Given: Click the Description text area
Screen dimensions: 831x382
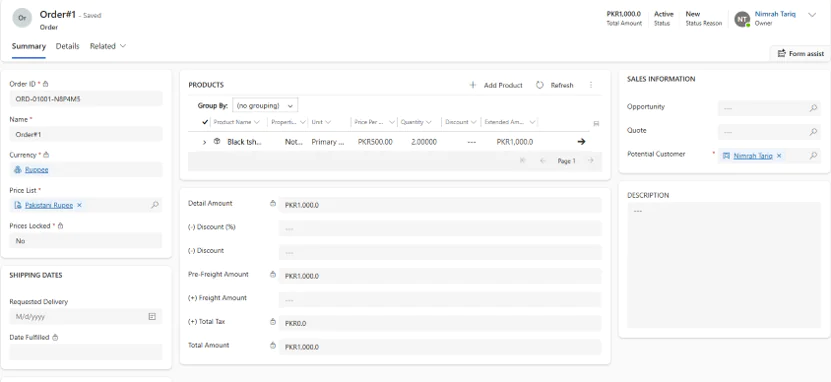Looking at the screenshot, I should coord(724,265).
